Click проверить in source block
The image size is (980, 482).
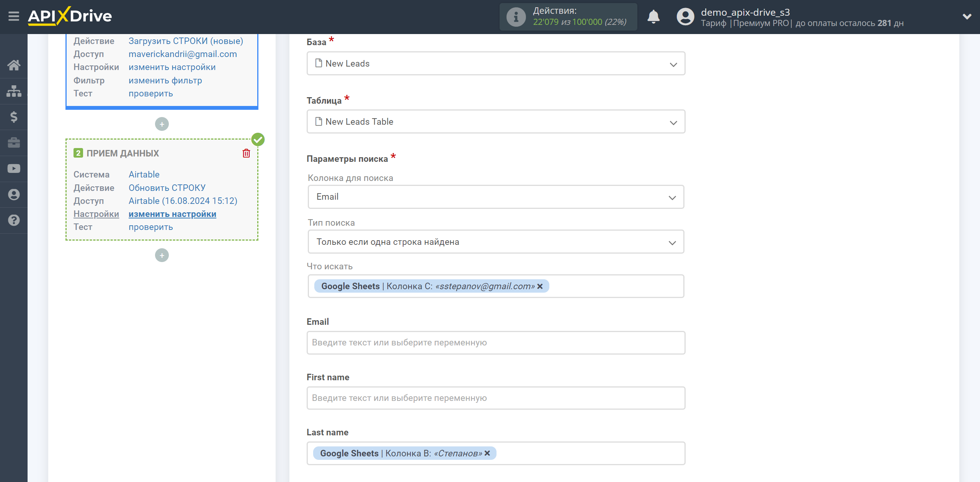pyautogui.click(x=150, y=93)
